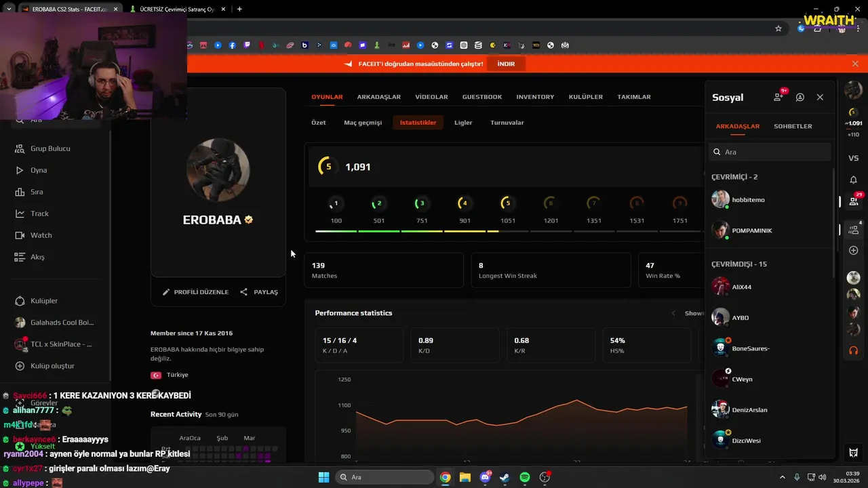Select the TCL x SkinPlace club
The width and height of the screenshot is (868, 488).
pyautogui.click(x=54, y=344)
